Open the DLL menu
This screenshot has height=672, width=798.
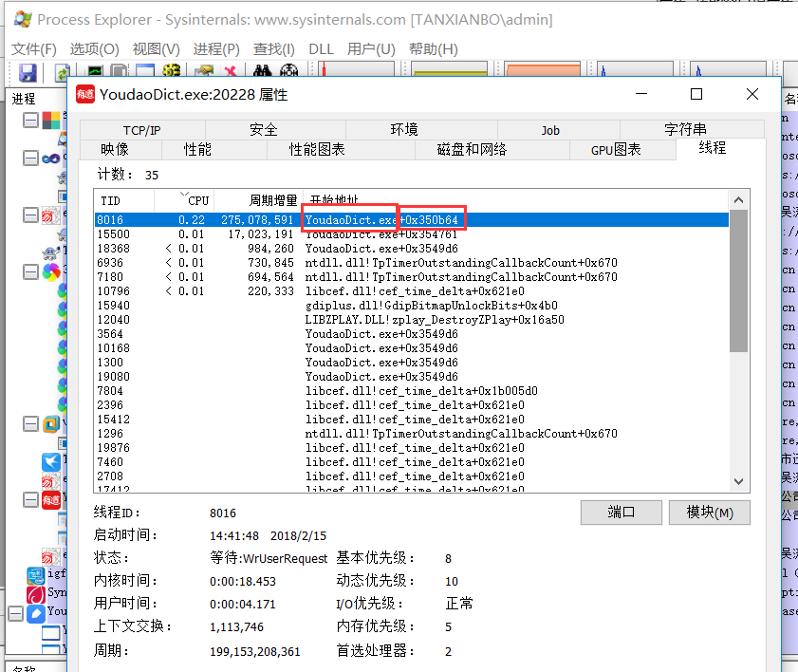coord(321,49)
